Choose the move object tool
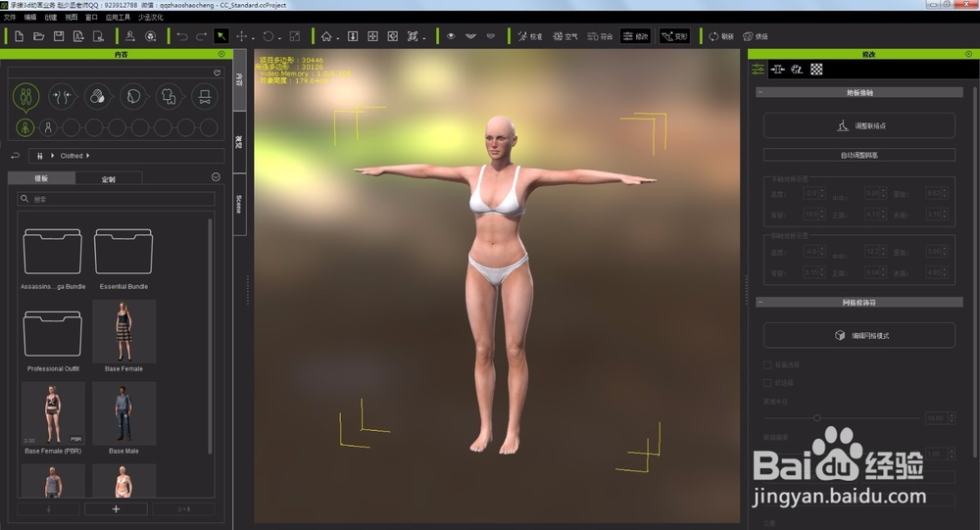This screenshot has height=530, width=980. [x=241, y=36]
